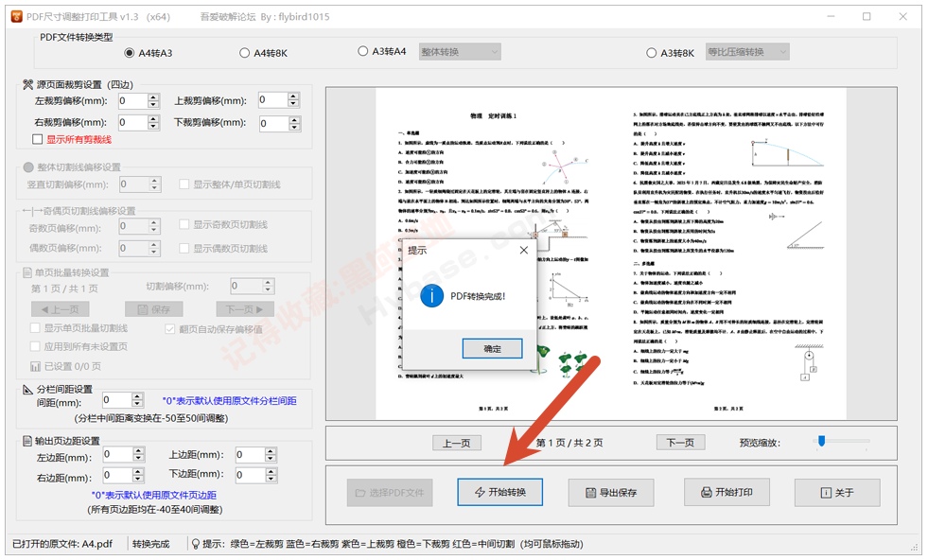Go to next preview page with 下一页
The image size is (928, 560).
click(680, 442)
